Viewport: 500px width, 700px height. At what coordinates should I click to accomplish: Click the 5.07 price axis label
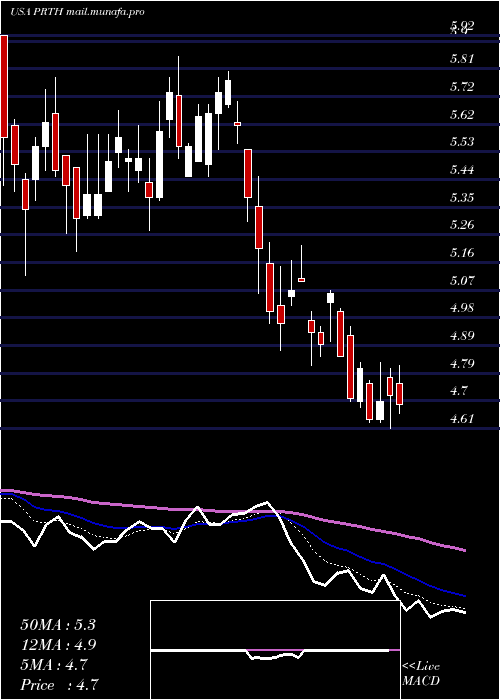(462, 280)
